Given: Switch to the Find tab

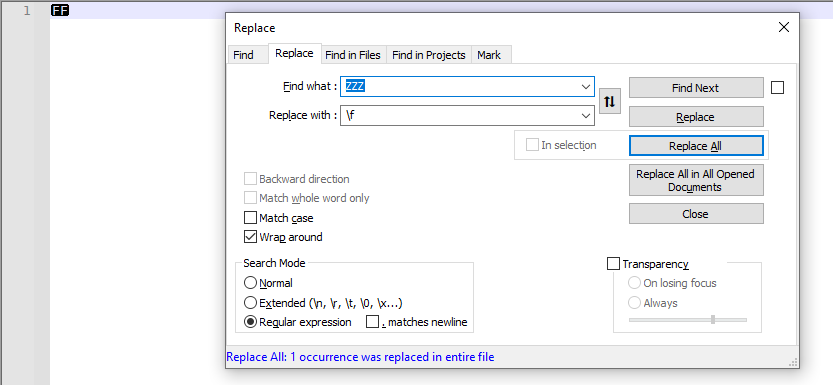Looking at the screenshot, I should point(243,55).
